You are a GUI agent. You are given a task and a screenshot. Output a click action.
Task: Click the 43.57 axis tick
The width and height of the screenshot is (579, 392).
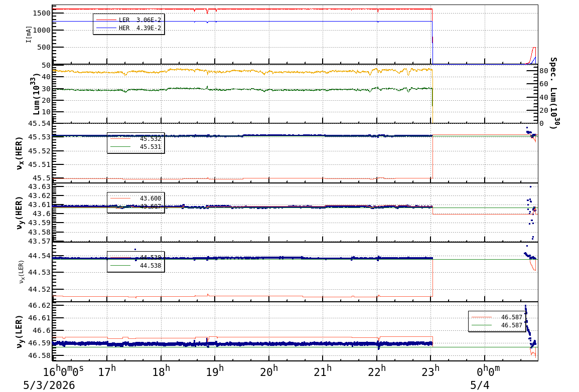(x=39, y=241)
